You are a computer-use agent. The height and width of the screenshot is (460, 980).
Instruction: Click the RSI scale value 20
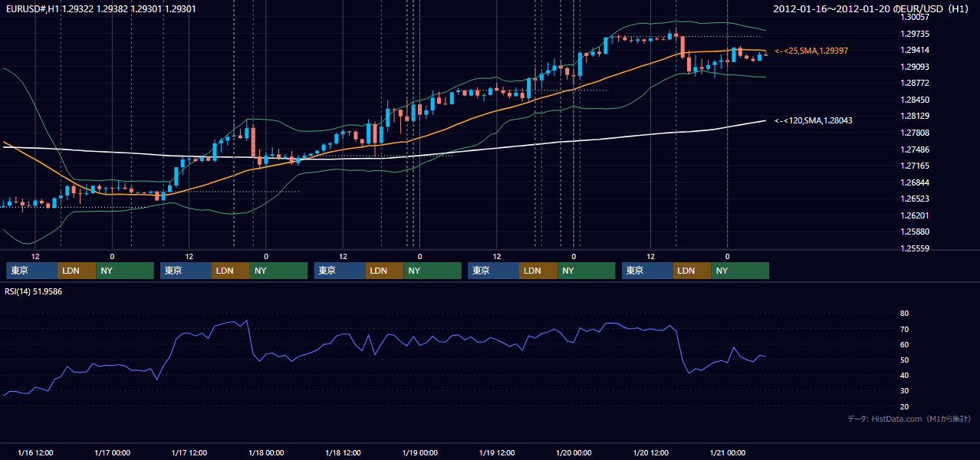point(904,406)
